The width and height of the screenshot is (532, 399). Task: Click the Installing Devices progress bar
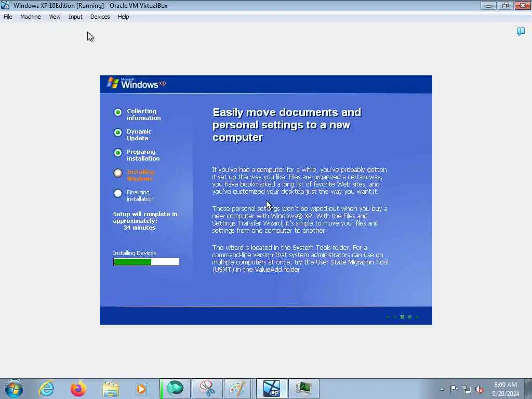click(146, 262)
